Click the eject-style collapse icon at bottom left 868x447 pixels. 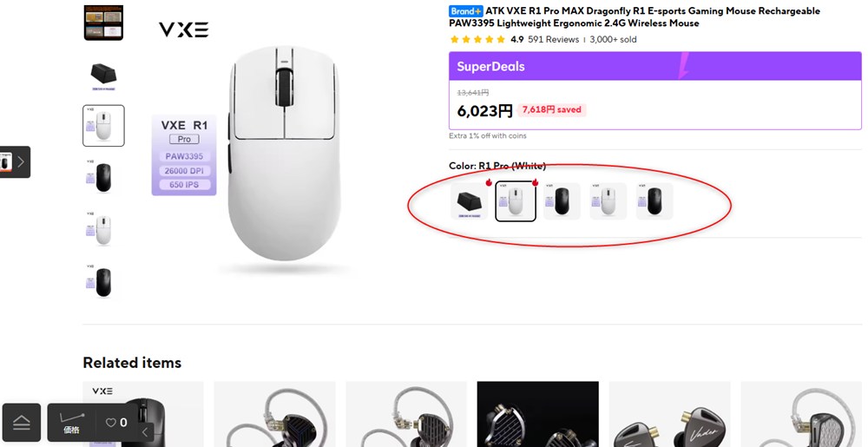(x=21, y=423)
